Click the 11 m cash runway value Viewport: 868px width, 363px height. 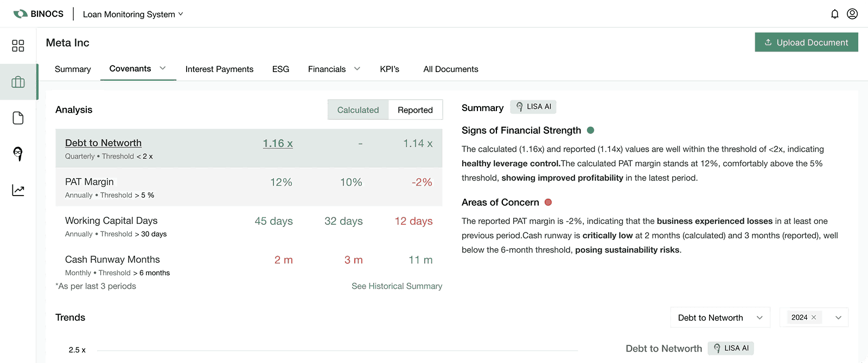point(420,260)
